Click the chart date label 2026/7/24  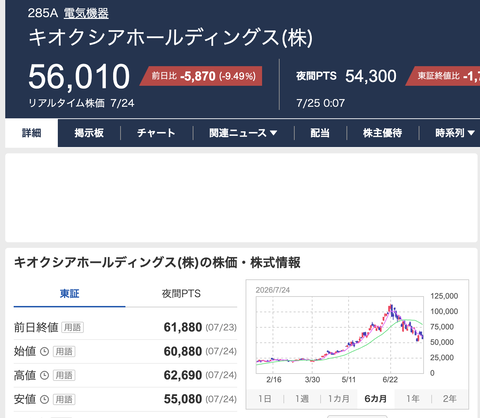pyautogui.click(x=273, y=290)
